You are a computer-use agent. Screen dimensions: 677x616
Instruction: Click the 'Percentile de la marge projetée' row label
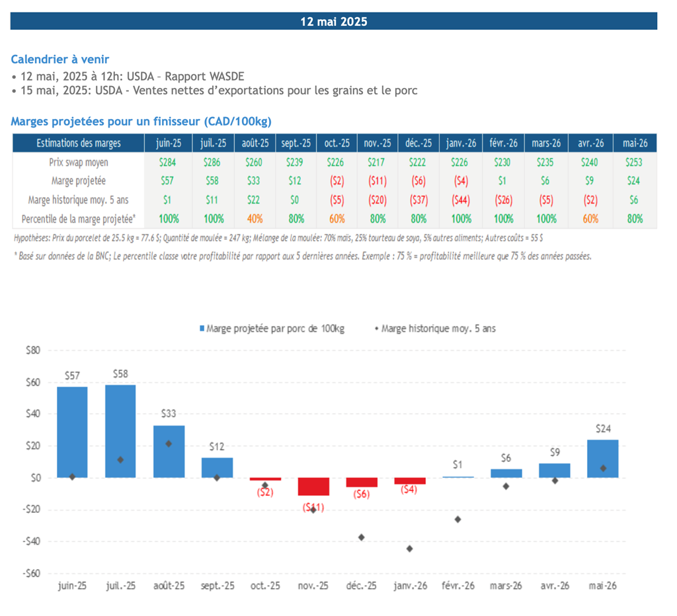(78, 219)
